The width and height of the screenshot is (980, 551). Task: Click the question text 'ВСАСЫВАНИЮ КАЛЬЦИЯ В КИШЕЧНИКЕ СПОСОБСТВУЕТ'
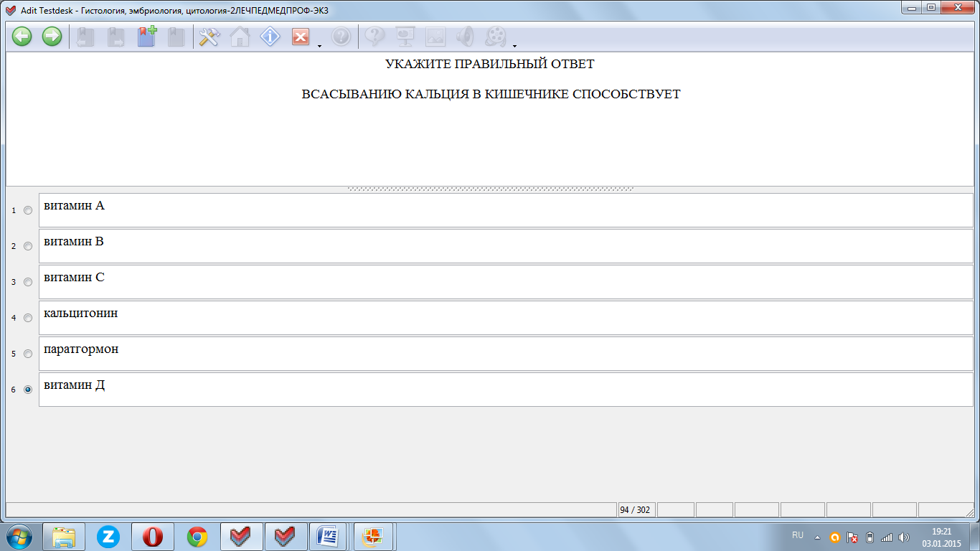491,95
